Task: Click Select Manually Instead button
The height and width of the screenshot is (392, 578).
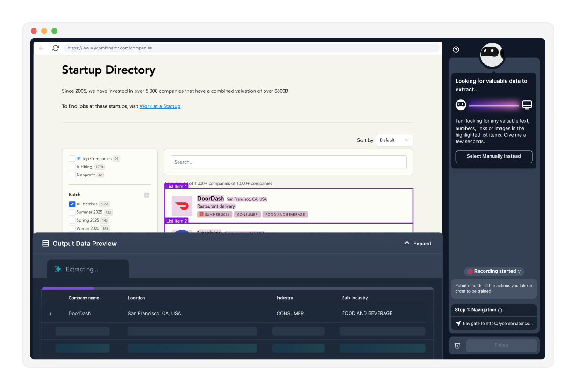Action: [x=493, y=156]
